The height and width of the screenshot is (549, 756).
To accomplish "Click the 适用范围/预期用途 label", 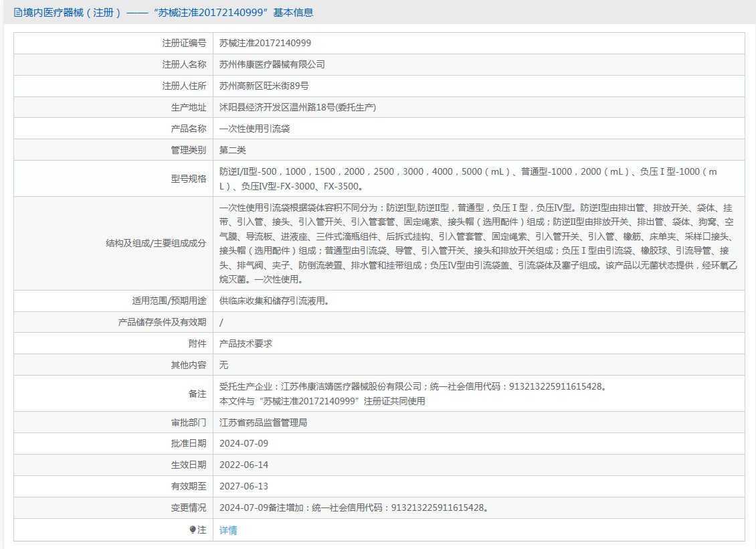I will pos(169,301).
